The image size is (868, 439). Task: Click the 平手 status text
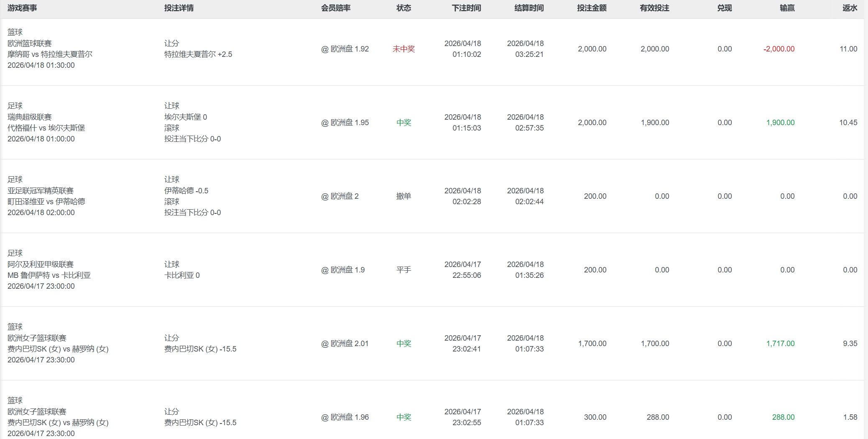tap(403, 270)
